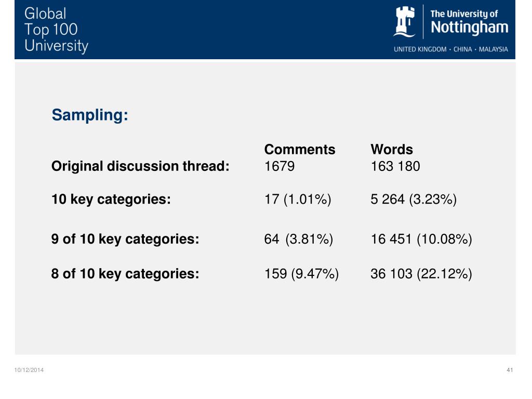Click the 'Global Top 100 University' heading
The width and height of the screenshot is (532, 399).
pos(56,30)
